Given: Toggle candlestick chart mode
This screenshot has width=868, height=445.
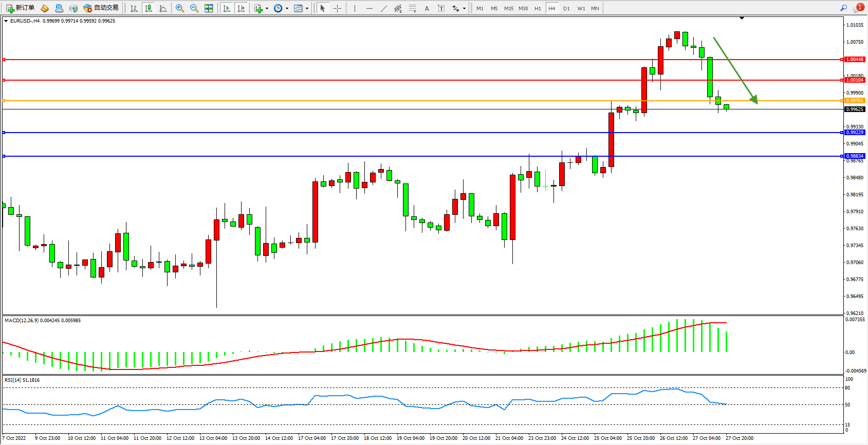Looking at the screenshot, I should pyautogui.click(x=149, y=8).
